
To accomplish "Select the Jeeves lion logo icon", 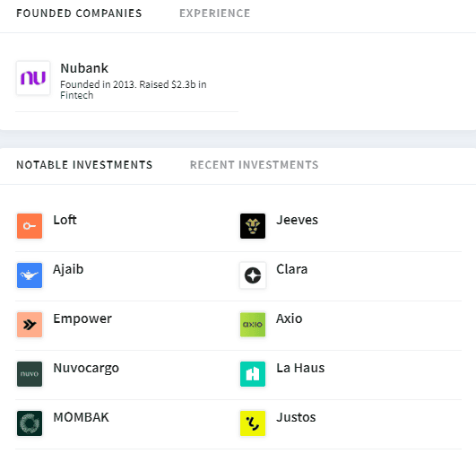I will click(253, 226).
